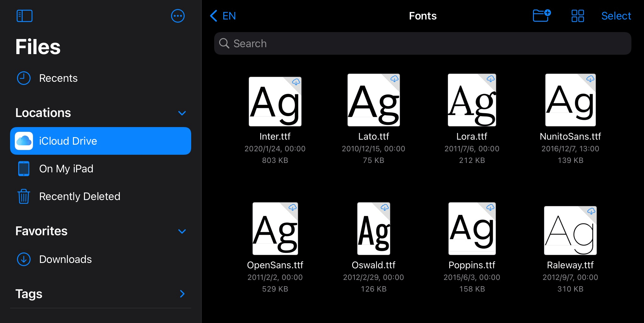Click the Files sidebar heading
This screenshot has width=644, height=323.
[38, 47]
